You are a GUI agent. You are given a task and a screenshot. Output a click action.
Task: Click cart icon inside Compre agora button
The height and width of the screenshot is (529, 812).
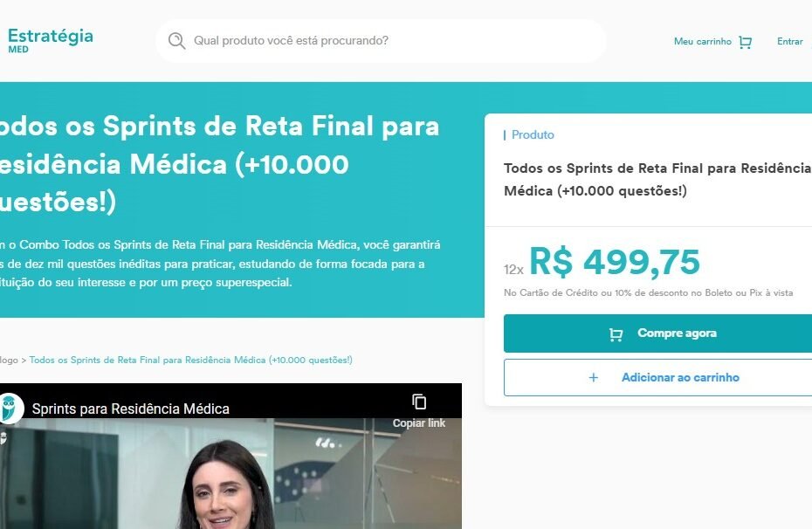pos(616,334)
